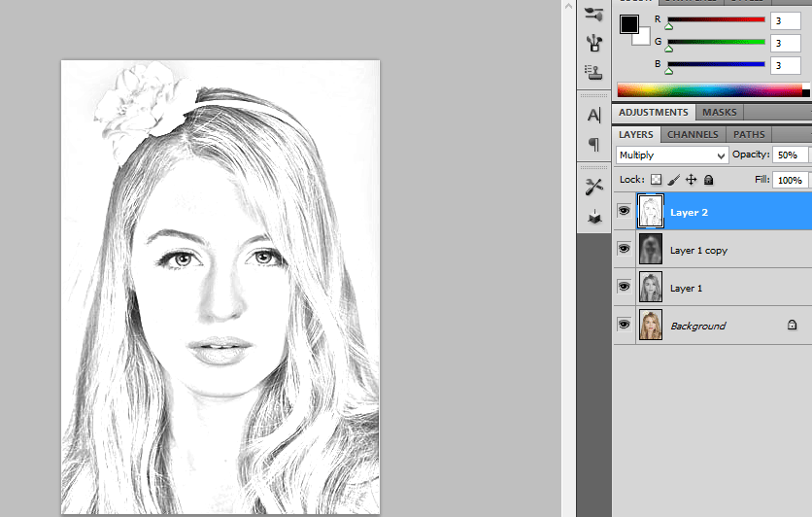Image resolution: width=812 pixels, height=517 pixels.
Task: Toggle lock image pixels brush icon
Action: point(673,180)
